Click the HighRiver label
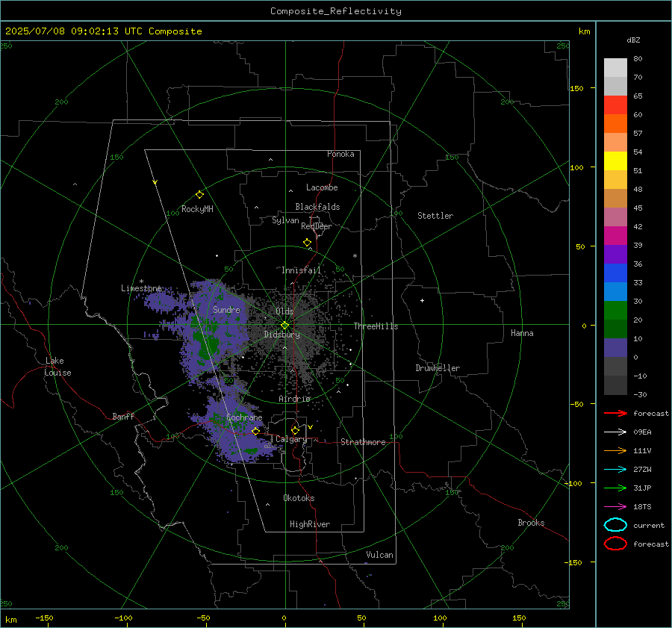Screen dimensions: 672x628 pos(310,524)
